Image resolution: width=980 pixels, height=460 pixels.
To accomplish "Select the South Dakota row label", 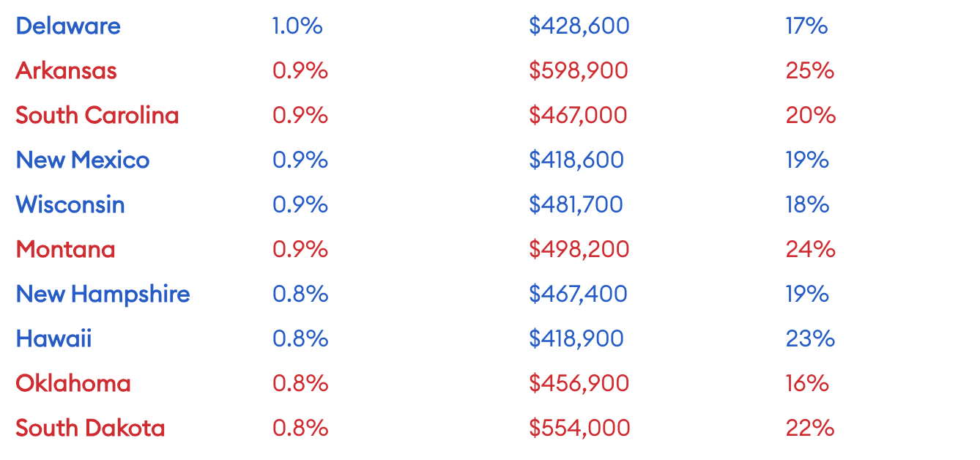I will pyautogui.click(x=90, y=429).
